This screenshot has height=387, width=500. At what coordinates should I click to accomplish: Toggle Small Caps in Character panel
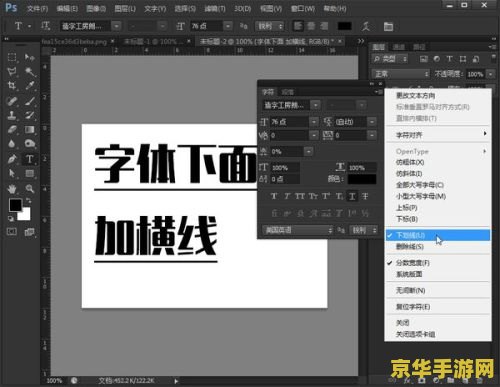[x=313, y=196]
